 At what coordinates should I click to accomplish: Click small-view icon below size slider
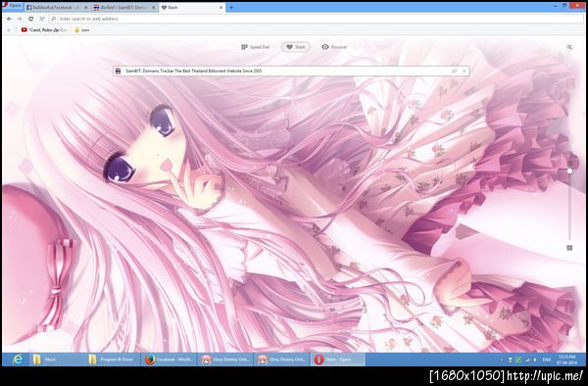(x=569, y=248)
